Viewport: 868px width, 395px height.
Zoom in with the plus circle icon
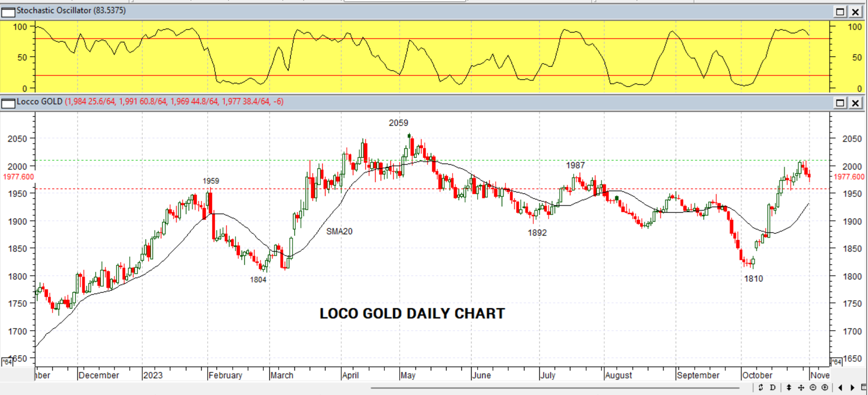click(825, 388)
